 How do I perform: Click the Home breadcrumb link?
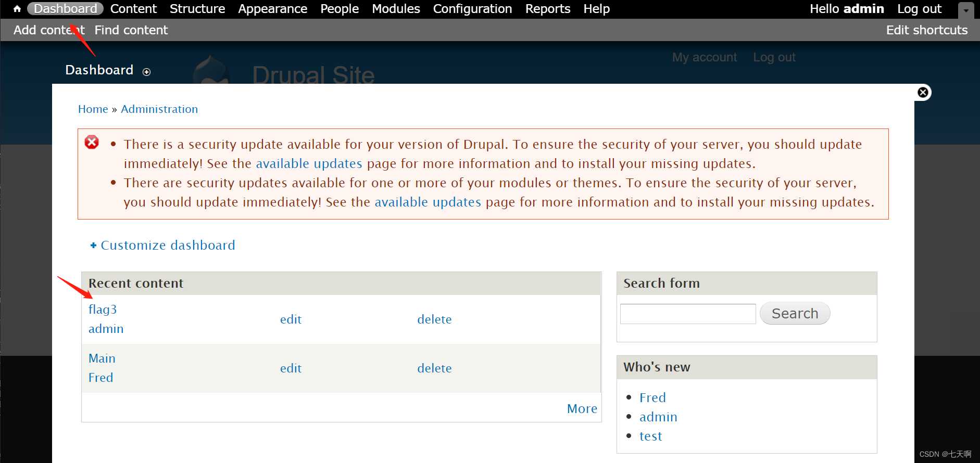[x=93, y=109]
